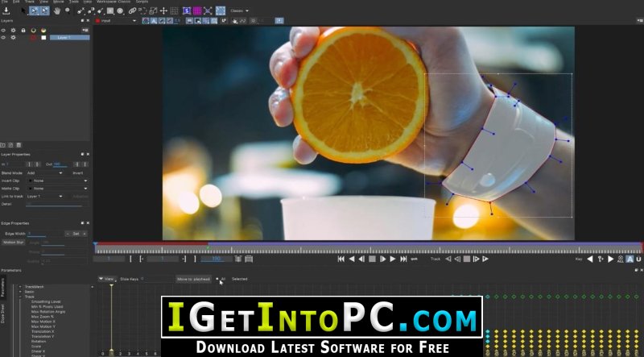Open the Track menu
This screenshot has height=357, width=644.
coord(30,2)
